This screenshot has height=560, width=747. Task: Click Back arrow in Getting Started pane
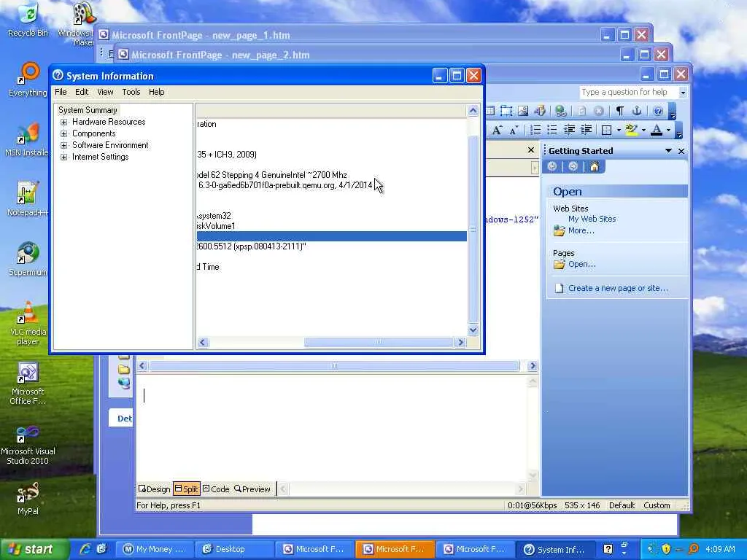click(552, 166)
